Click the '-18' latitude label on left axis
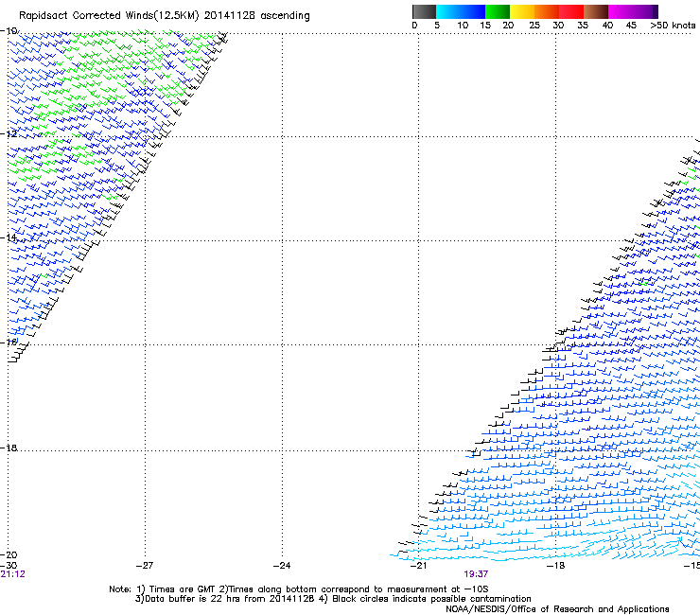The width and height of the screenshot is (700, 615). [9, 448]
